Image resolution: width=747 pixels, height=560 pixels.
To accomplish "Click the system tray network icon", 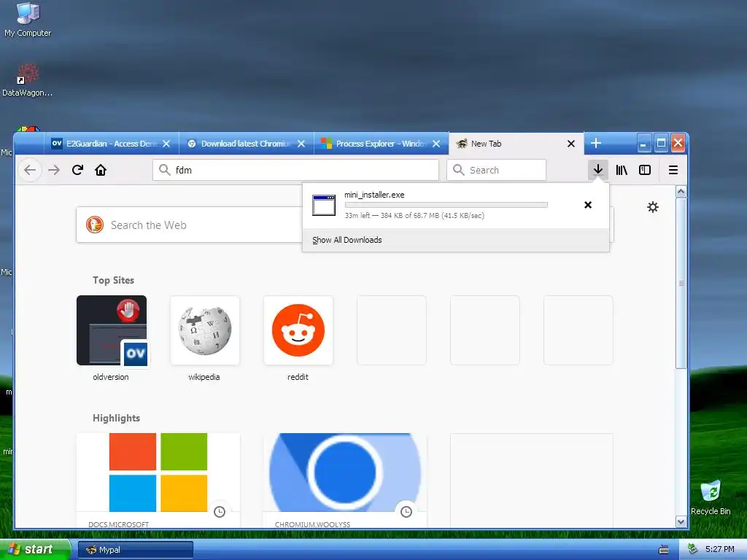I will 693,549.
